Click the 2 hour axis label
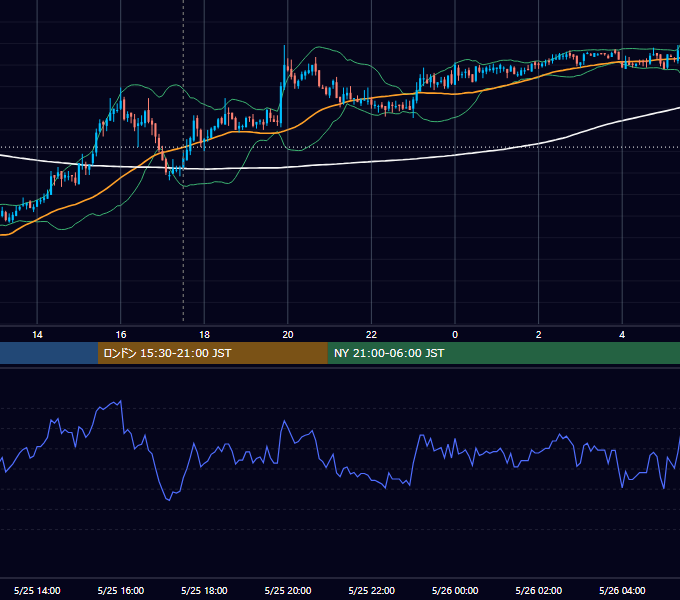Viewport: 680px width, 600px height. tap(539, 335)
